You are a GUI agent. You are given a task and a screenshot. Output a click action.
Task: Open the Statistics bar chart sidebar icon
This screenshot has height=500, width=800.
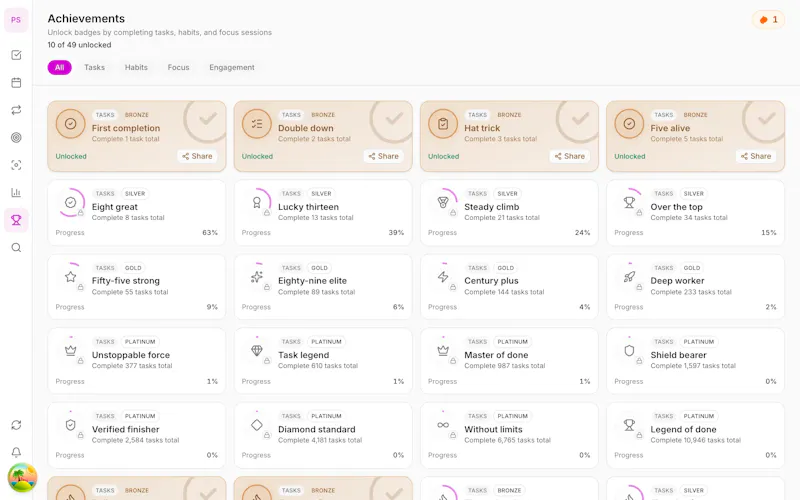tap(16, 193)
